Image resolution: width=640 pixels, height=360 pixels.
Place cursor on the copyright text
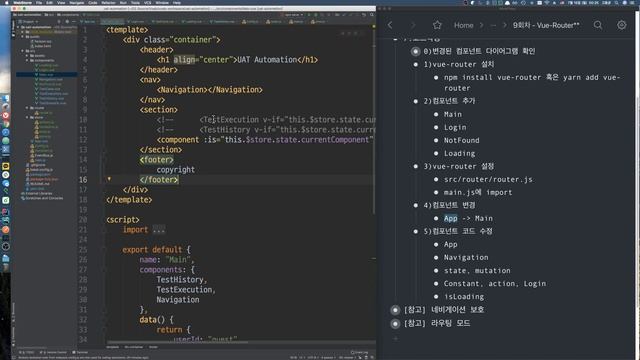coord(176,170)
